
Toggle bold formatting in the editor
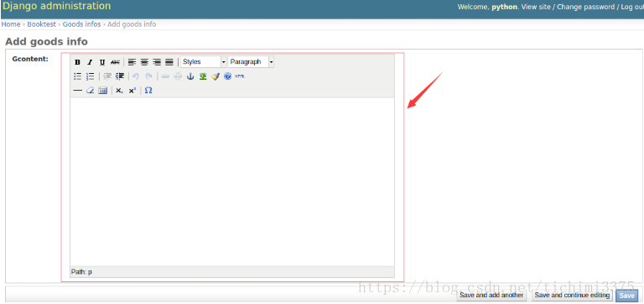(77, 62)
